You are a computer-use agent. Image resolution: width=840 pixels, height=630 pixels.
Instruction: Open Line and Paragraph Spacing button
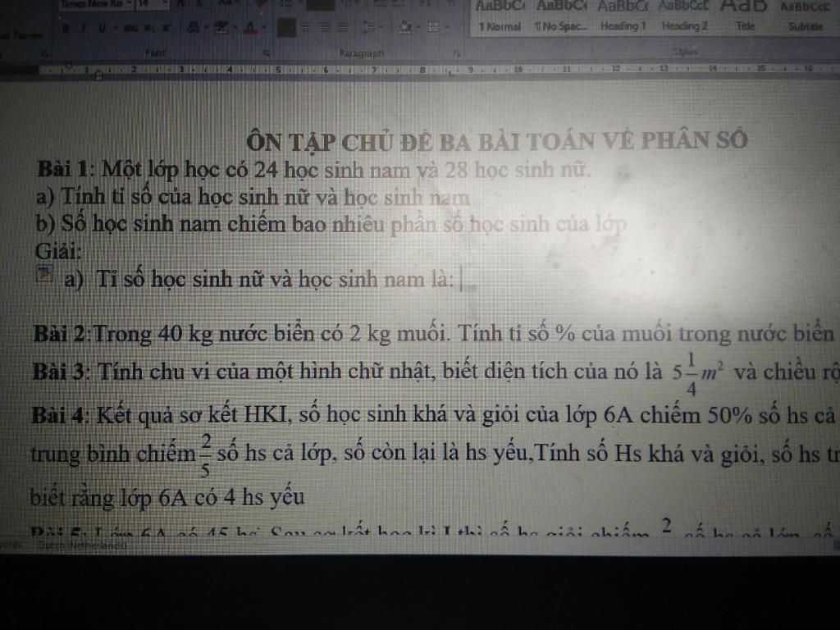pyautogui.click(x=368, y=28)
